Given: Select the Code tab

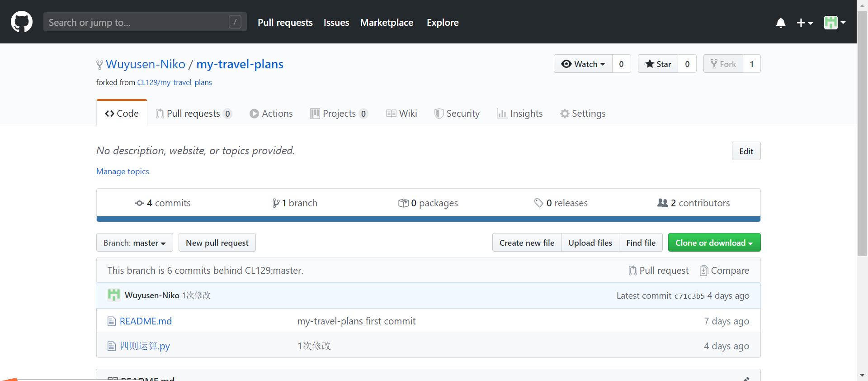Looking at the screenshot, I should (122, 113).
